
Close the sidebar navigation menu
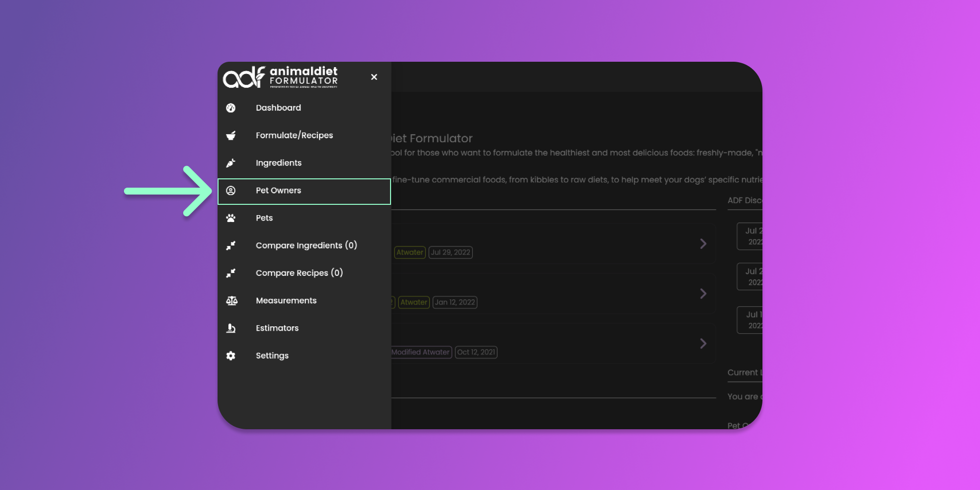click(x=374, y=77)
